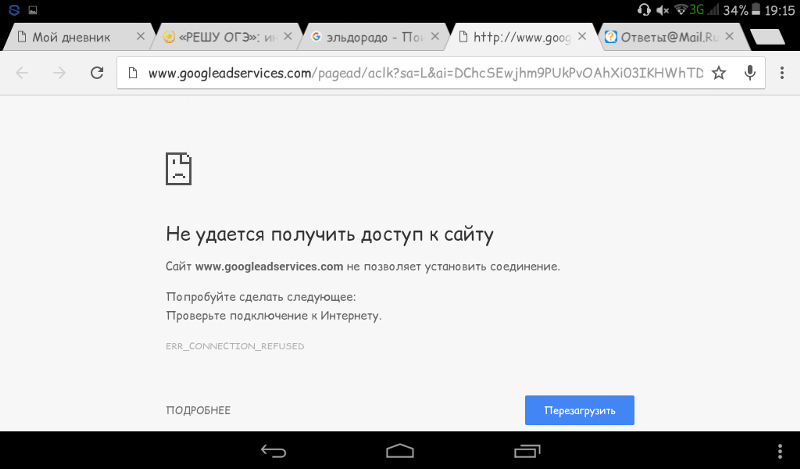Open Chrome's three-dot menu
800x469 pixels.
pyautogui.click(x=780, y=73)
